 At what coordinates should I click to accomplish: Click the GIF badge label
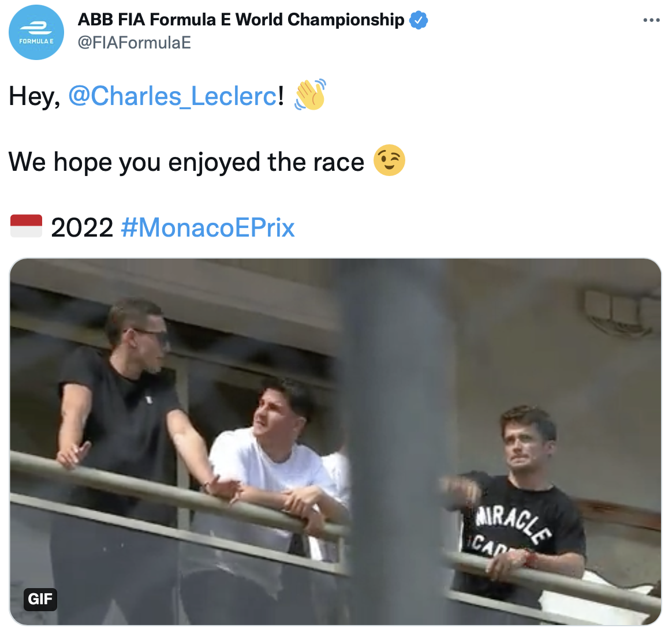click(x=40, y=598)
